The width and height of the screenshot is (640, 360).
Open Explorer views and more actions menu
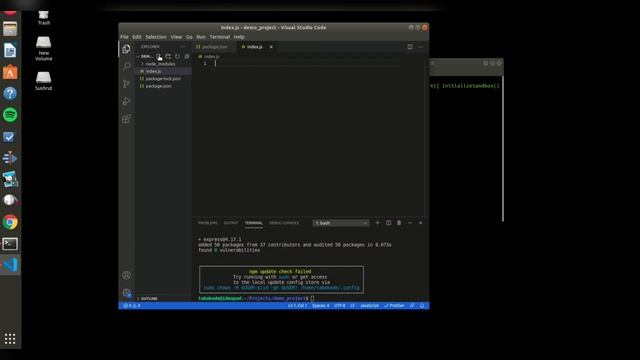[x=182, y=47]
